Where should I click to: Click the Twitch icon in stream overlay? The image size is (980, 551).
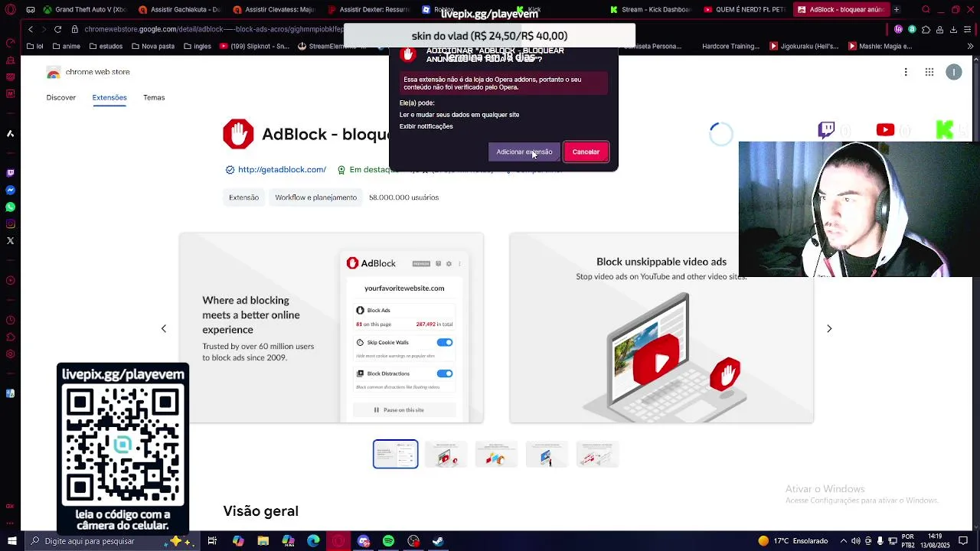coord(826,130)
